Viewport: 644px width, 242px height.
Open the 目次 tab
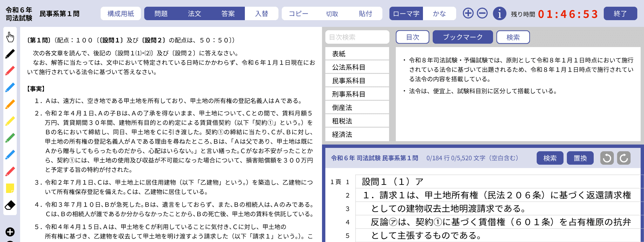[413, 37]
